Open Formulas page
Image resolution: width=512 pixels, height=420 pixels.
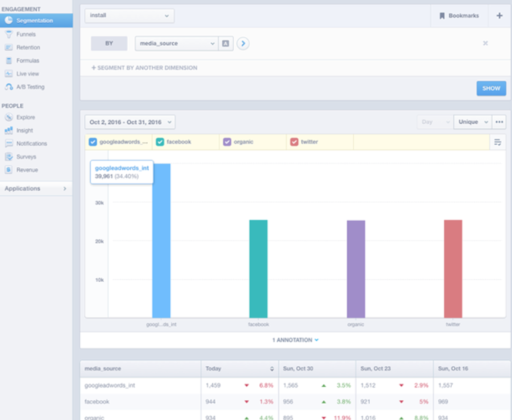pyautogui.click(x=28, y=61)
